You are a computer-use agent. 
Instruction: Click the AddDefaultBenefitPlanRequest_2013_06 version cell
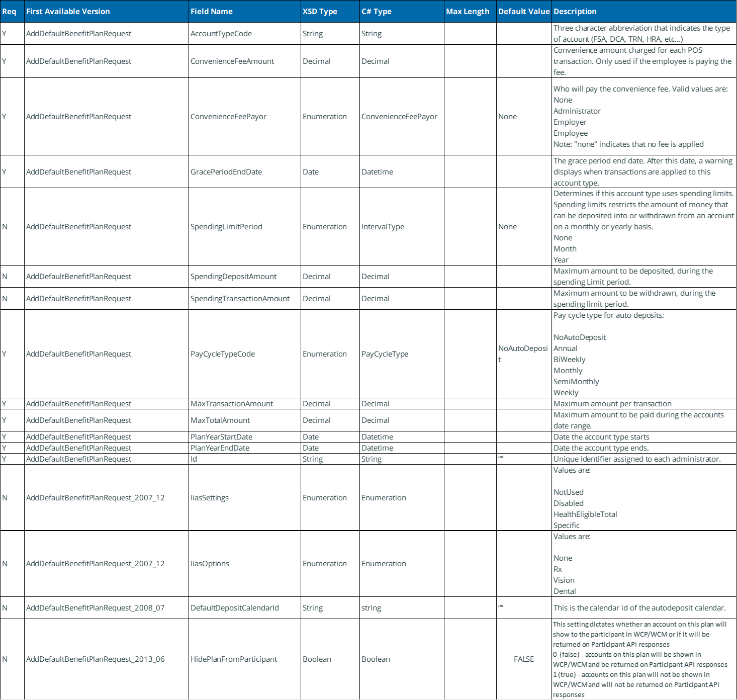tap(106, 659)
